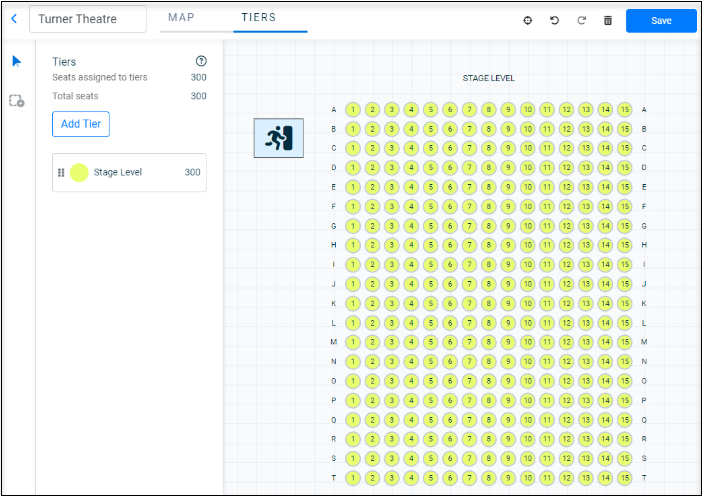Redo the last change
Screen dimensions: 702x496
(x=581, y=21)
